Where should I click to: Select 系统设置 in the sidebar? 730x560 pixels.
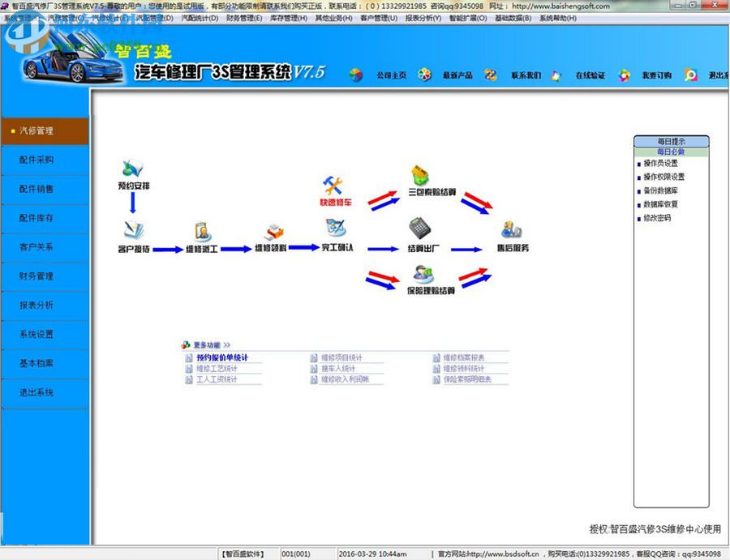tap(45, 335)
